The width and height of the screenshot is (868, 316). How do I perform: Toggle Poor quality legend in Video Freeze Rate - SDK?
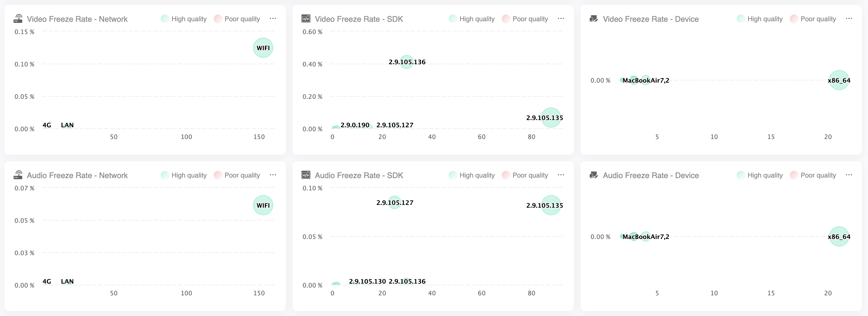tap(525, 19)
